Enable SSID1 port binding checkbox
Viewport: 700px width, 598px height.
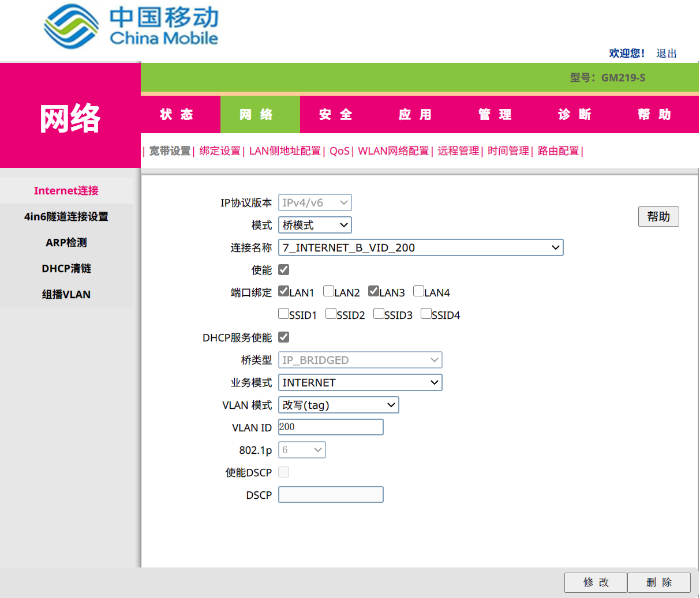pyautogui.click(x=283, y=314)
